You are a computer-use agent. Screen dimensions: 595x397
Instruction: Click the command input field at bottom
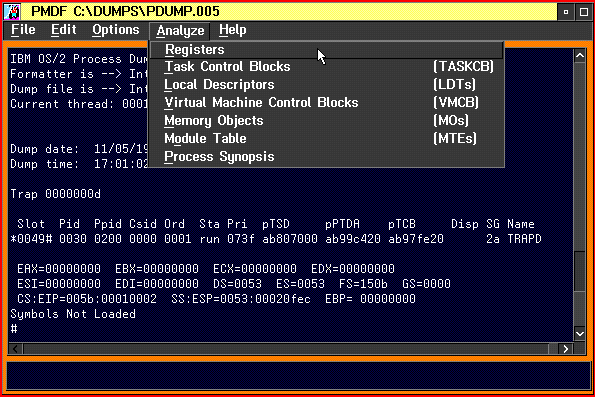coord(299,375)
